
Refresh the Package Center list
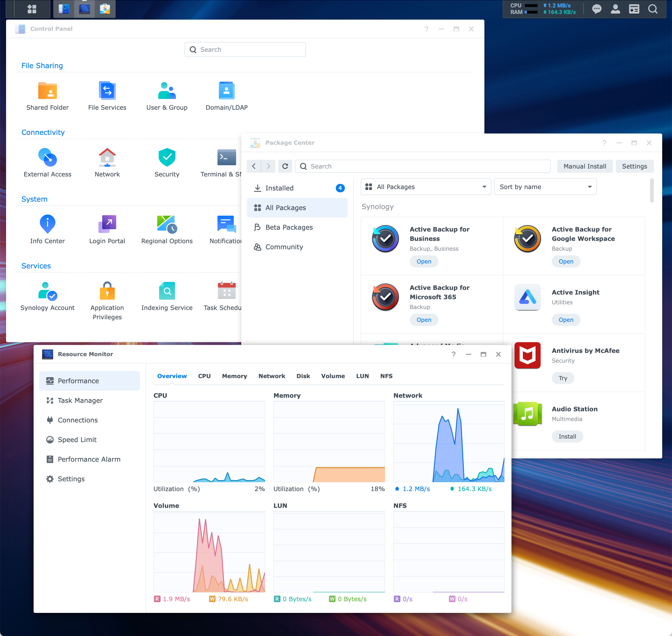pos(285,166)
